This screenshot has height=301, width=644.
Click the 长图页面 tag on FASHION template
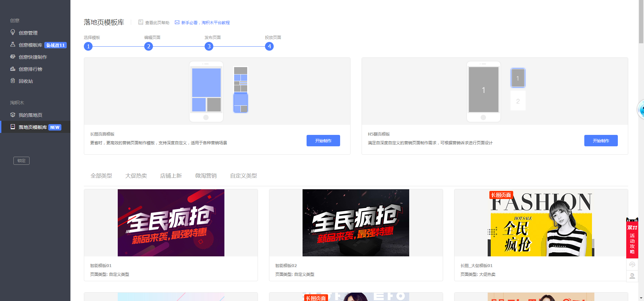tap(501, 195)
